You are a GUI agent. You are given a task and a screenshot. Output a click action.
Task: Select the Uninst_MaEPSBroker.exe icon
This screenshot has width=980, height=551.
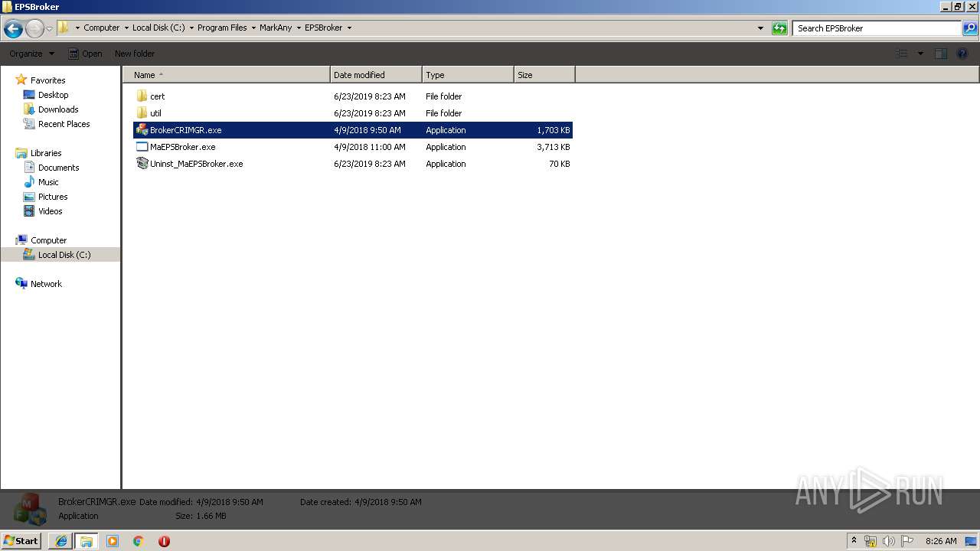[142, 164]
